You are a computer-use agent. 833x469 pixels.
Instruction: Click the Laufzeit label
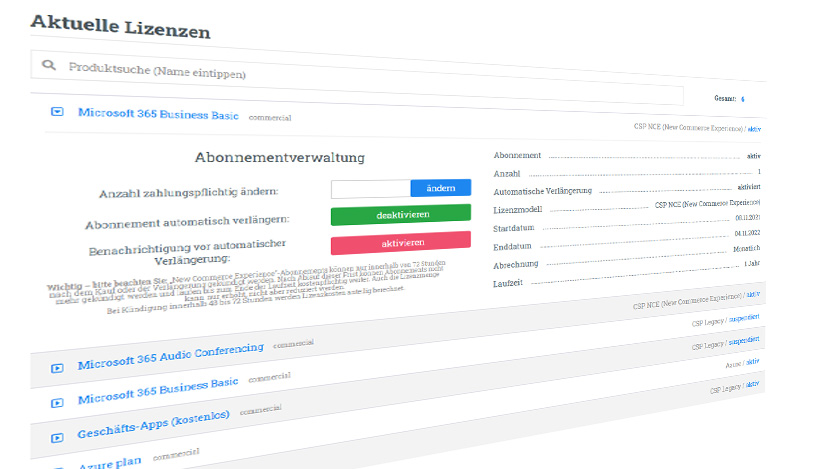[x=507, y=283]
